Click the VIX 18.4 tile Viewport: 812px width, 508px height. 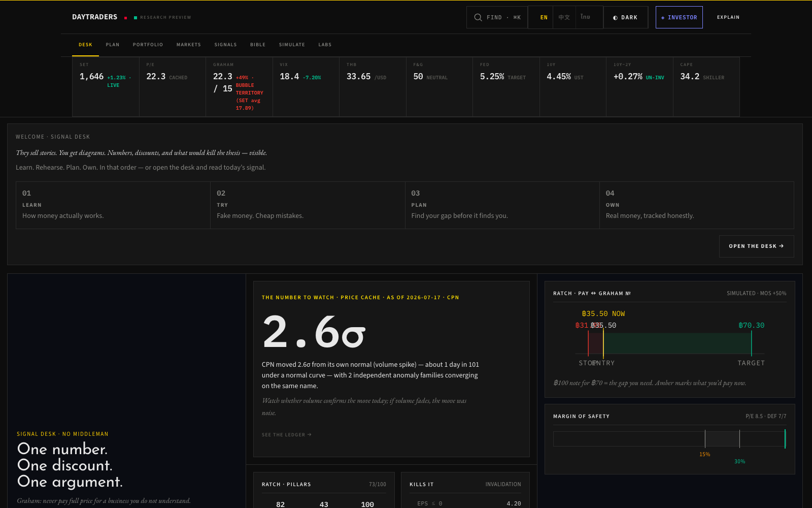coord(306,87)
